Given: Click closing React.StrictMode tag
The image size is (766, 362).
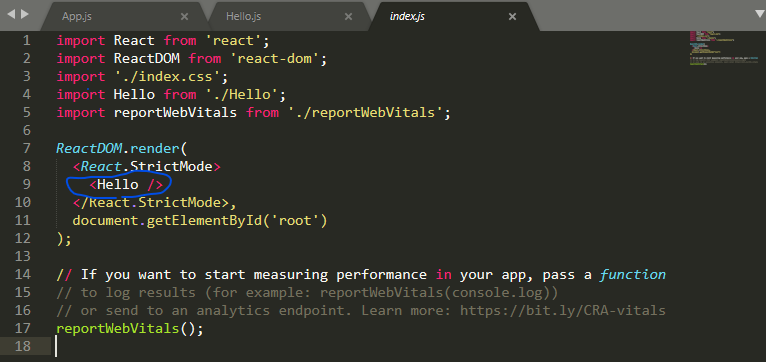Looking at the screenshot, I should 151,202.
